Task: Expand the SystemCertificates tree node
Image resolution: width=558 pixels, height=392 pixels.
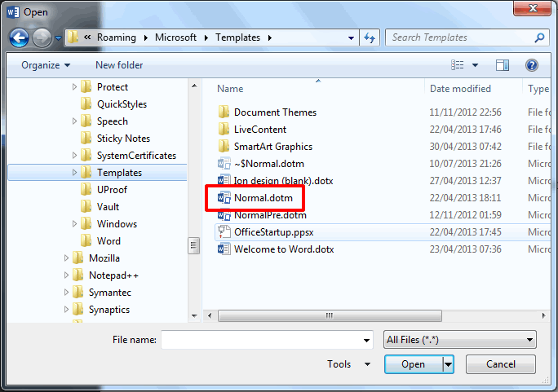Action: (x=74, y=156)
